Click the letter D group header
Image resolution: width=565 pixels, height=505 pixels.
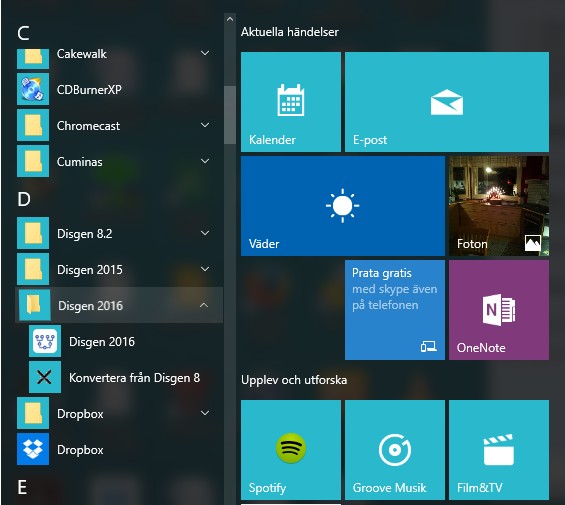click(24, 199)
